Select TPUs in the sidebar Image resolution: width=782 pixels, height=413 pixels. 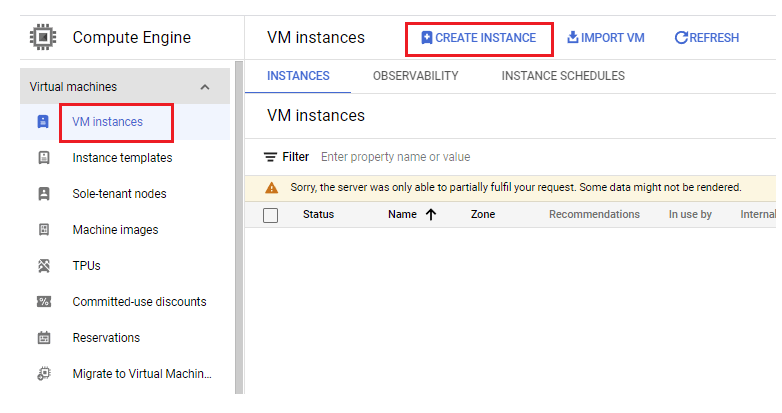pyautogui.click(x=125, y=266)
